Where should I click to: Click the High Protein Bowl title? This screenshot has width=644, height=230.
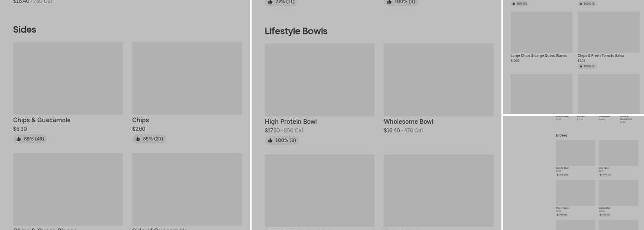tap(290, 122)
